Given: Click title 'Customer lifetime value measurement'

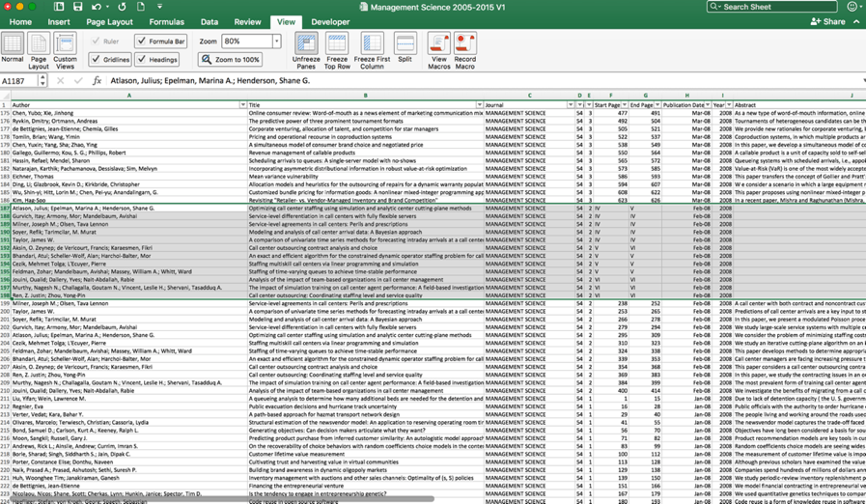Looking at the screenshot, I should tap(296, 454).
